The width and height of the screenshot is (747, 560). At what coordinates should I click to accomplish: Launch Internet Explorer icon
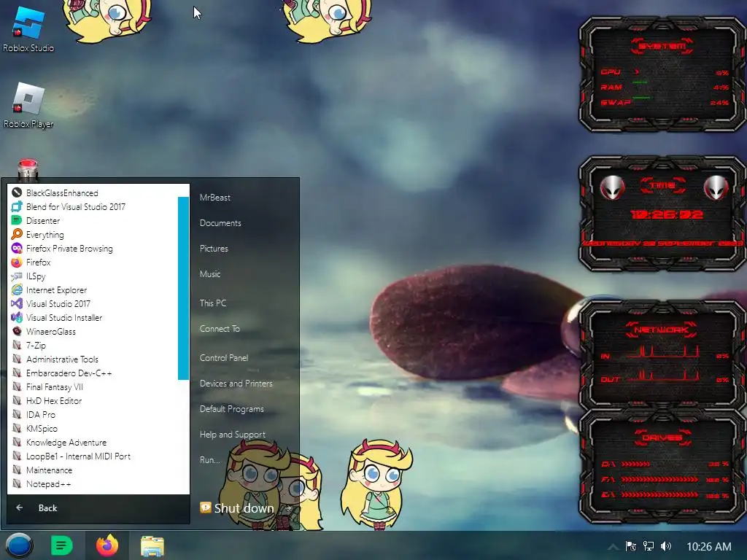point(17,289)
